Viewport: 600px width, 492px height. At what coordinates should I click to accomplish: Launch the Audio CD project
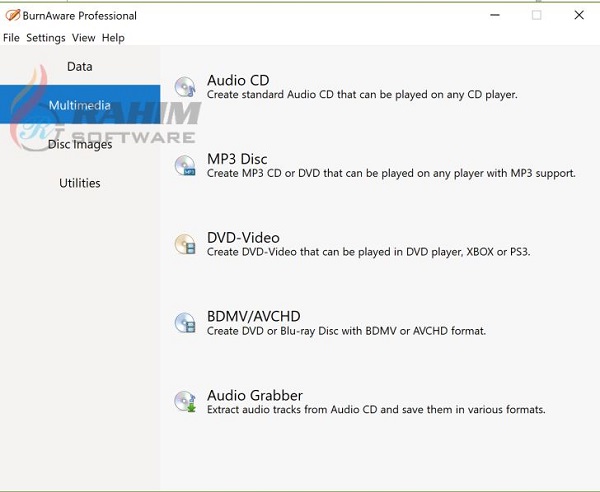(x=238, y=81)
